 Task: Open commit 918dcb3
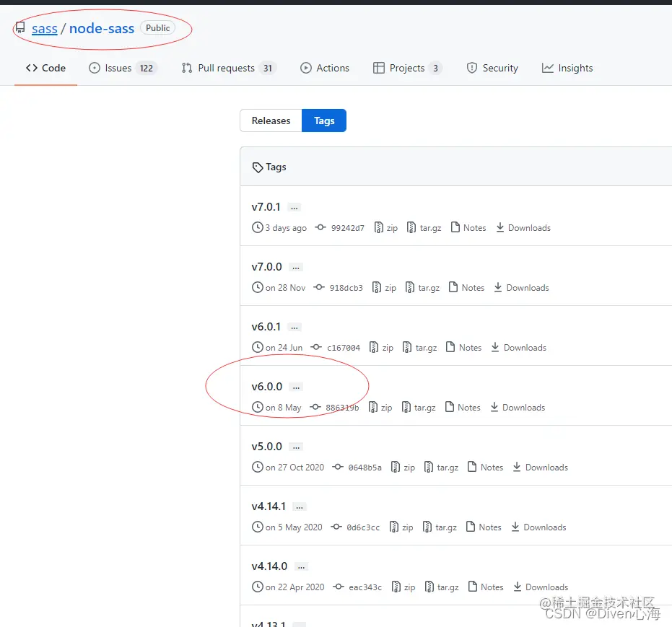click(346, 288)
